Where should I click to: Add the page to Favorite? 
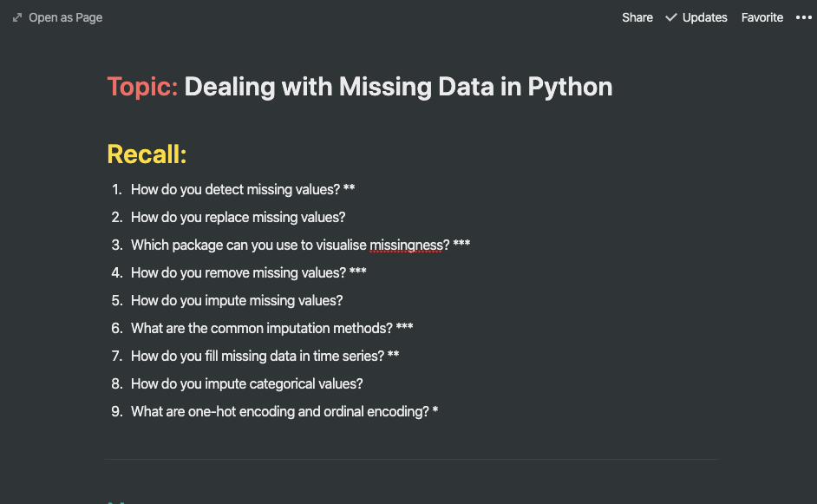(761, 17)
